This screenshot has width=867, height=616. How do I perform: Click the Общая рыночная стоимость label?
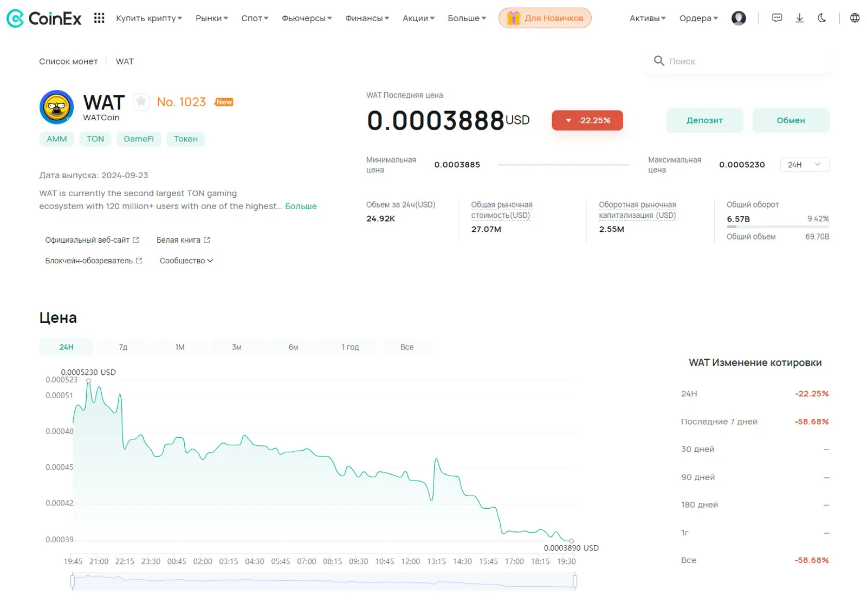[x=502, y=210]
